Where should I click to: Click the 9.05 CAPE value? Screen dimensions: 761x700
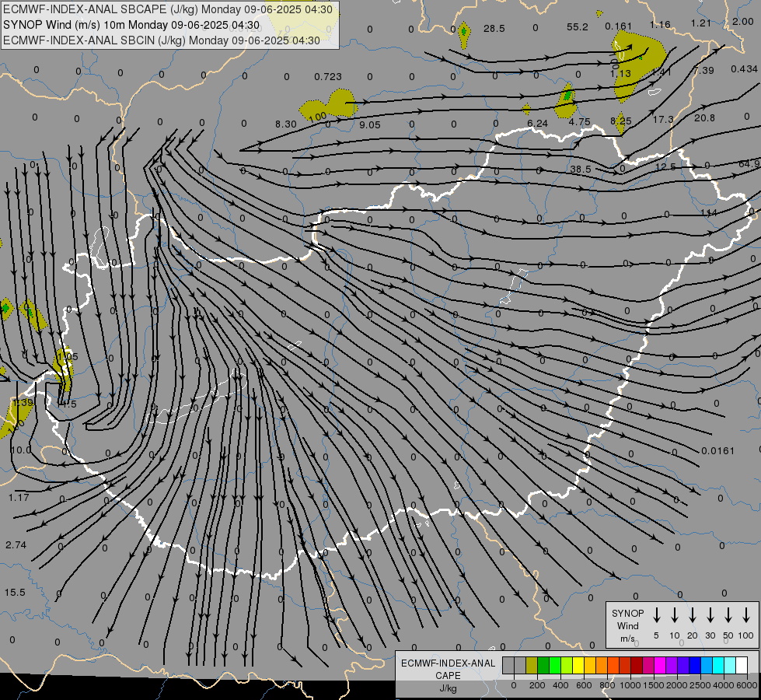click(370, 125)
